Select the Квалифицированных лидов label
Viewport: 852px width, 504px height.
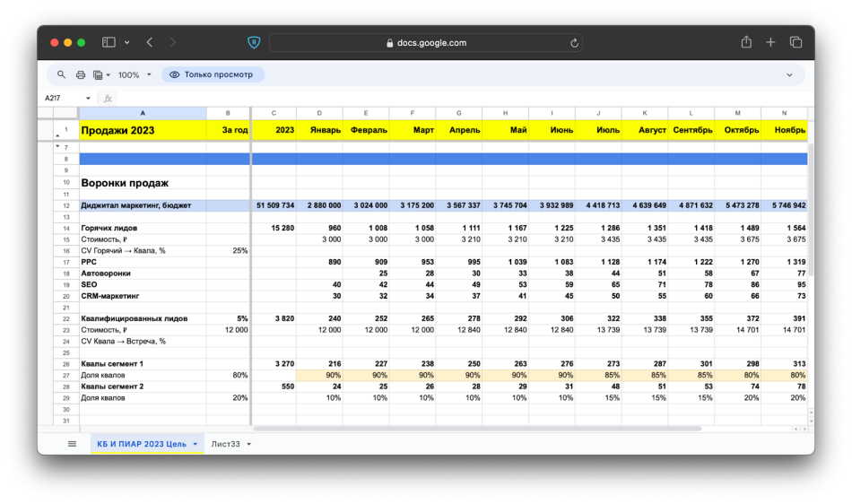click(x=143, y=318)
